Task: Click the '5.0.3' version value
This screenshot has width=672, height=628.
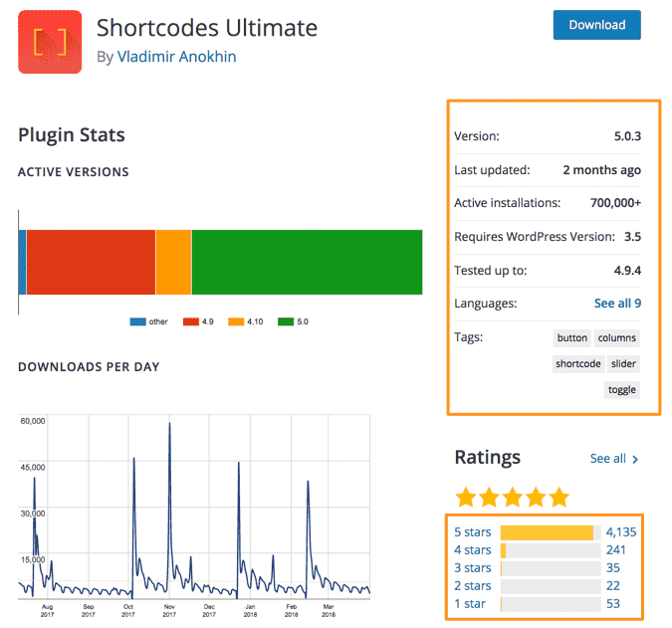Action: tap(627, 136)
